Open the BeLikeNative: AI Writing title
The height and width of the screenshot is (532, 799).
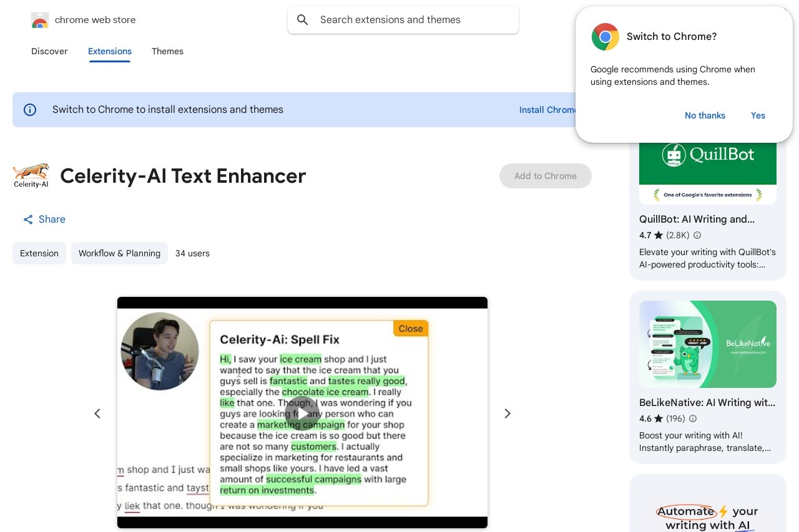click(x=707, y=402)
